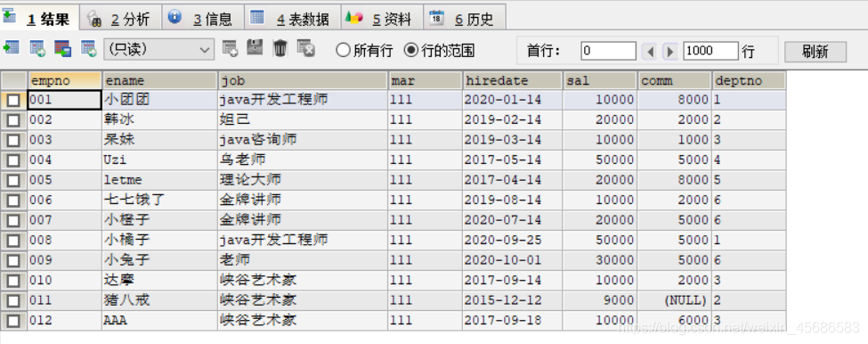The image size is (868, 344).
Task: Click the row count field showing 1000
Action: click(x=710, y=52)
